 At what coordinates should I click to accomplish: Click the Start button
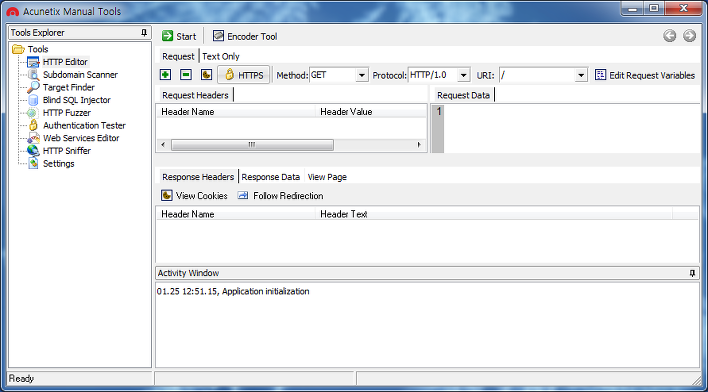point(179,36)
